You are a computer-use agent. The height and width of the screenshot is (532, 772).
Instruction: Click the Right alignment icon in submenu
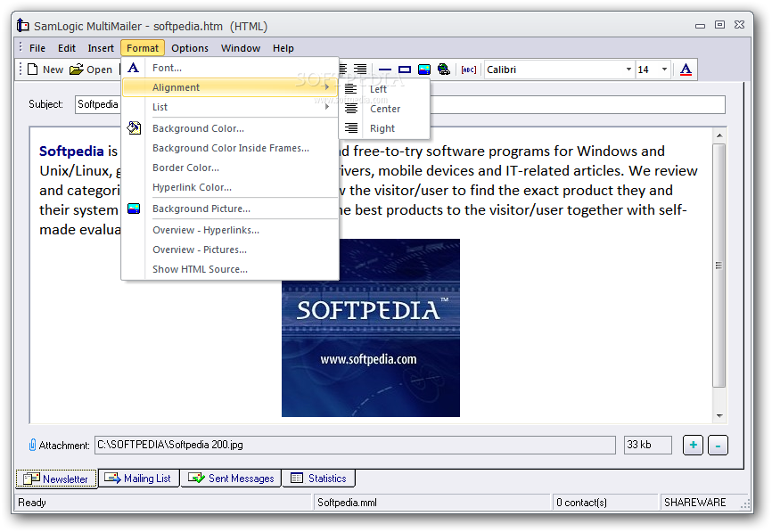point(351,128)
